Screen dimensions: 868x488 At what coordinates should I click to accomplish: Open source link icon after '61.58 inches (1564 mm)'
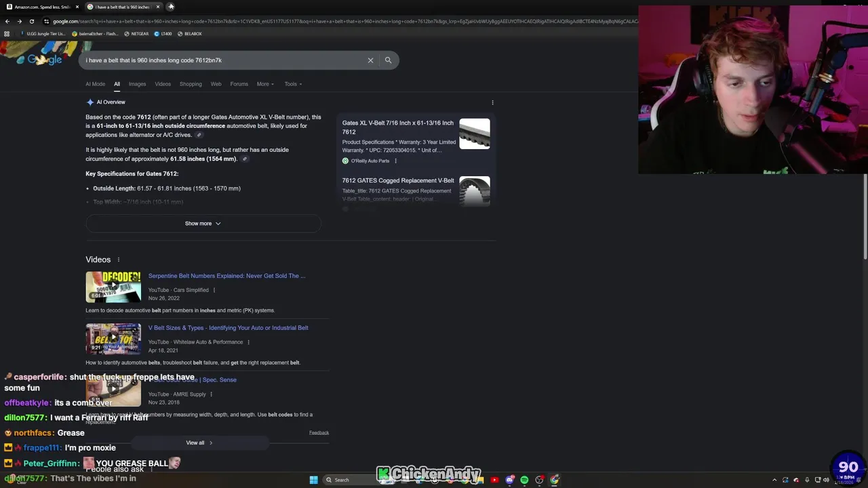(245, 159)
